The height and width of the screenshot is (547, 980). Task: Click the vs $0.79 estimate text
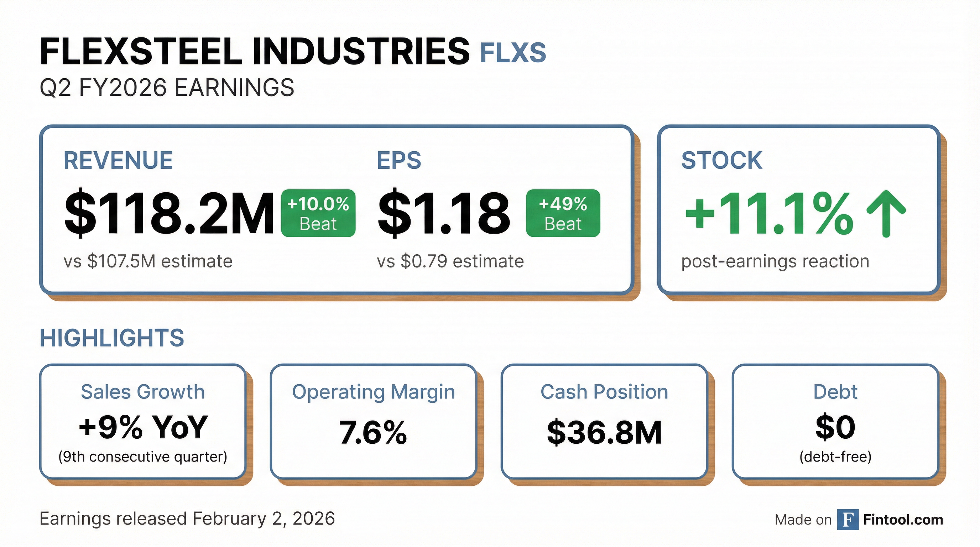pyautogui.click(x=450, y=261)
